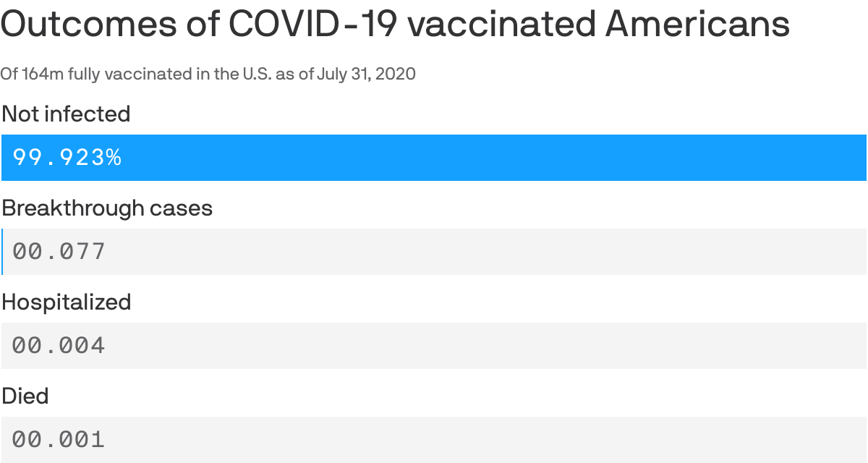The image size is (868, 463).
Task: Click the 00.077 value
Action: pos(59,252)
